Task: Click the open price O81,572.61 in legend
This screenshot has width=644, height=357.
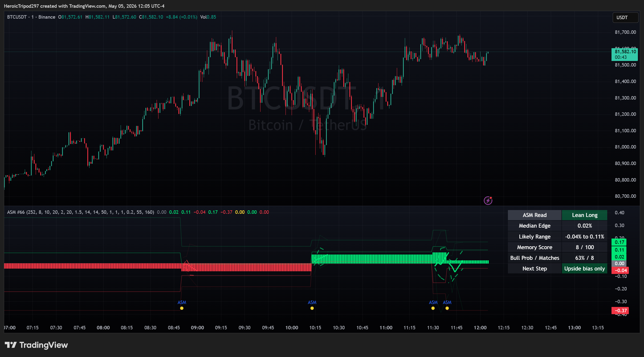Action: (70, 17)
